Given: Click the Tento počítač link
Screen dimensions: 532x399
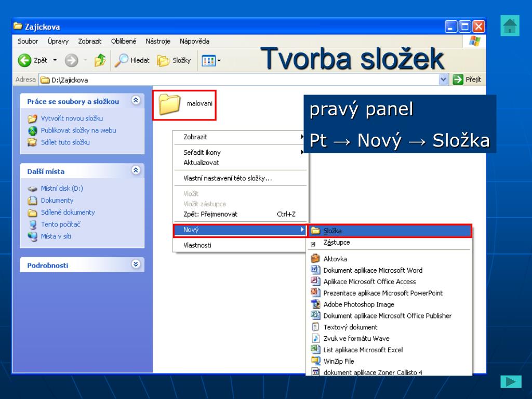Looking at the screenshot, I should tap(61, 224).
